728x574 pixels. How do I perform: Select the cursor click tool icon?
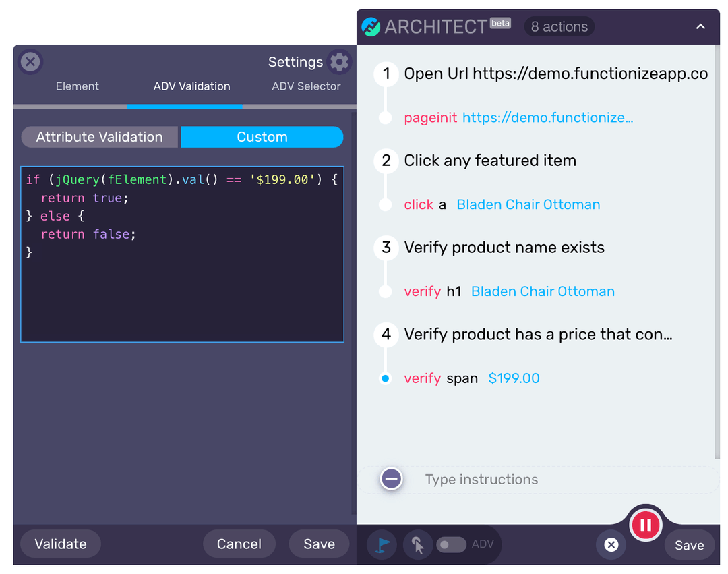pyautogui.click(x=417, y=544)
